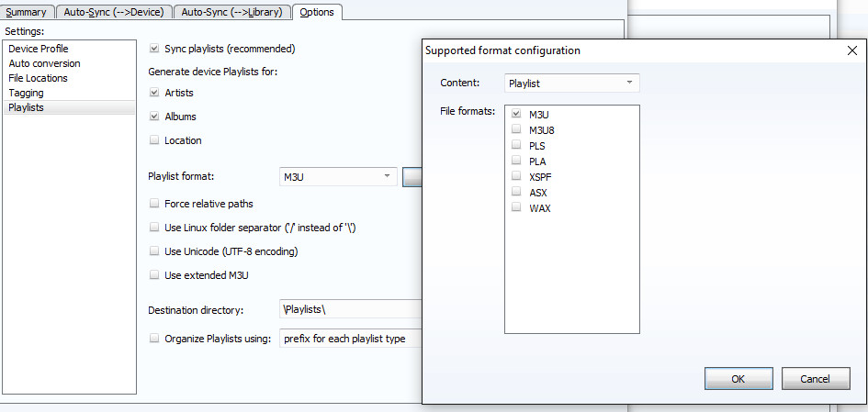Open the Auto-Sync (-->Library) tab
868x412 pixels.
tap(231, 12)
